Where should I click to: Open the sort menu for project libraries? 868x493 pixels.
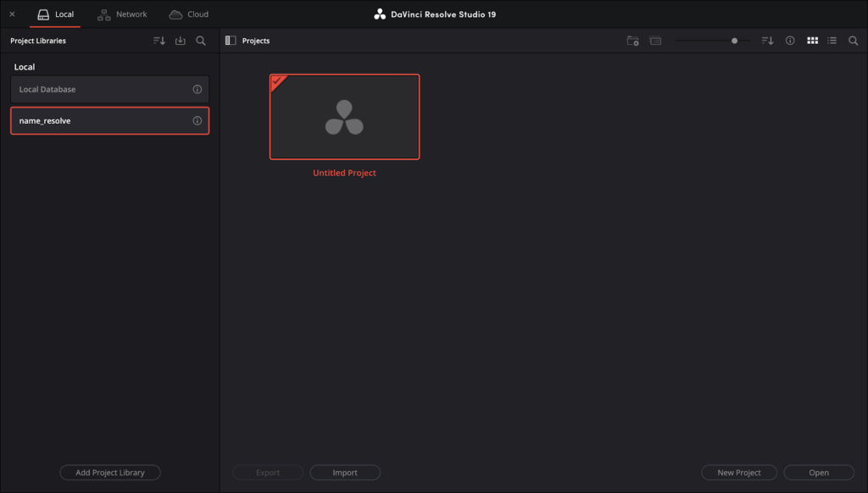(159, 41)
